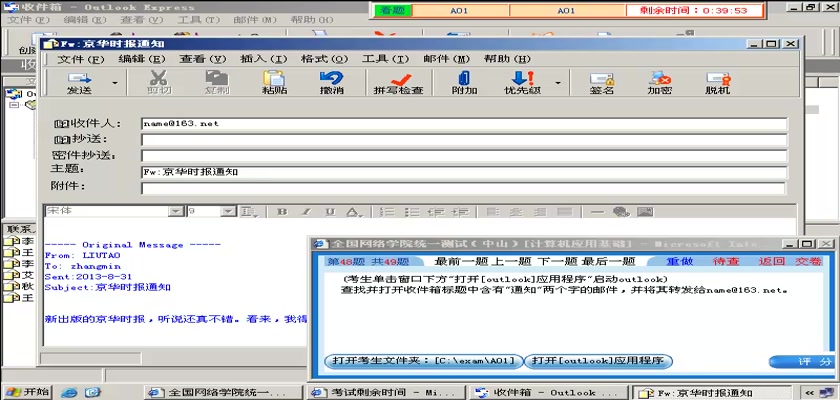
Task: Apply bulleted list formatting
Action: [x=411, y=212]
